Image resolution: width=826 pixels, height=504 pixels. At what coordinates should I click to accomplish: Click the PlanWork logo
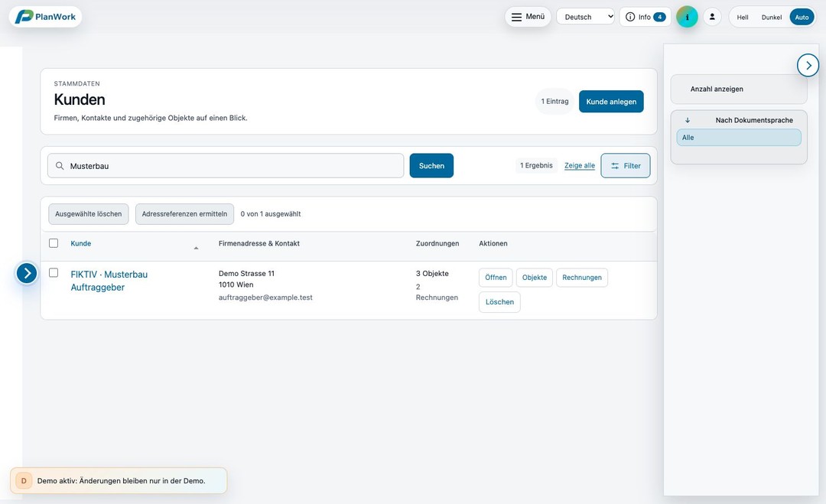(45, 17)
